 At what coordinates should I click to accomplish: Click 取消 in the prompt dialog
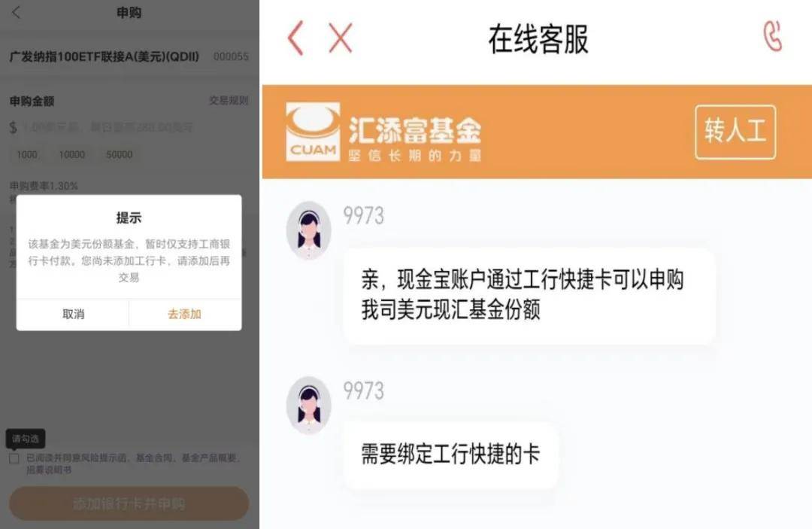[x=73, y=314]
